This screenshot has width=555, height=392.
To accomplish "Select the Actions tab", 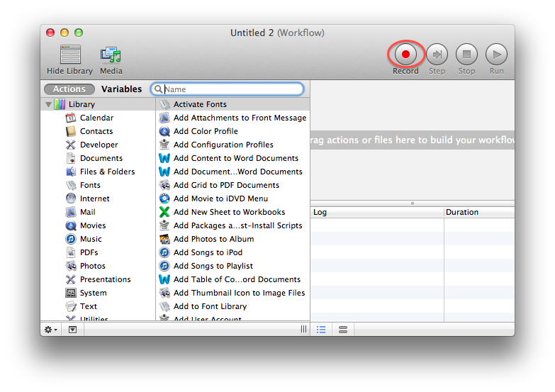I will coord(69,89).
